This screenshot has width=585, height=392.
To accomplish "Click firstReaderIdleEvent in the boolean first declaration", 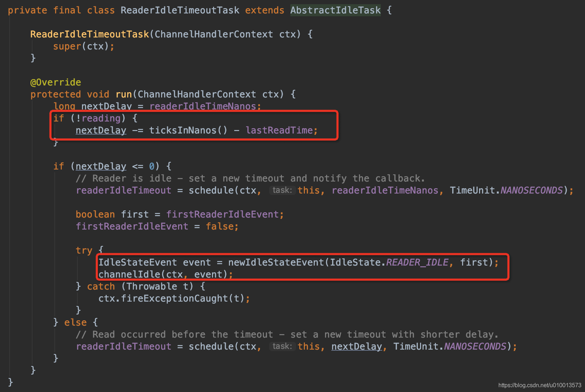I will tap(222, 214).
